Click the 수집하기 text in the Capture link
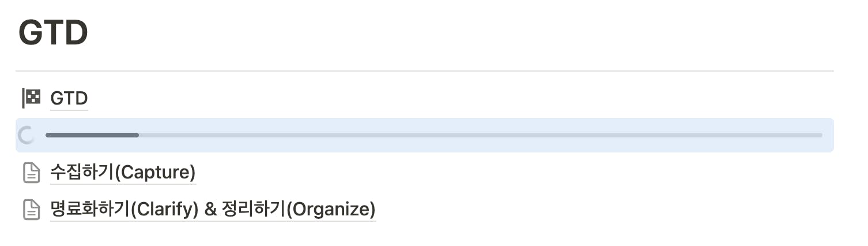 point(82,173)
